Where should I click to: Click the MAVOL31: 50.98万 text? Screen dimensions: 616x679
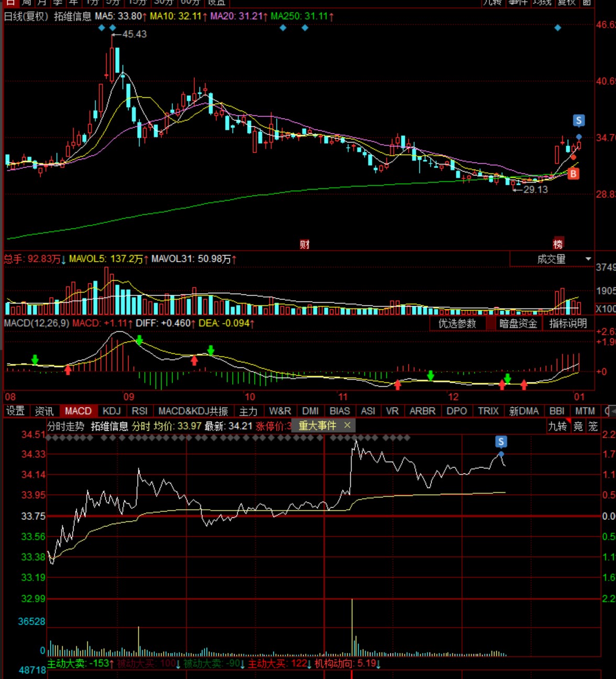(x=194, y=259)
